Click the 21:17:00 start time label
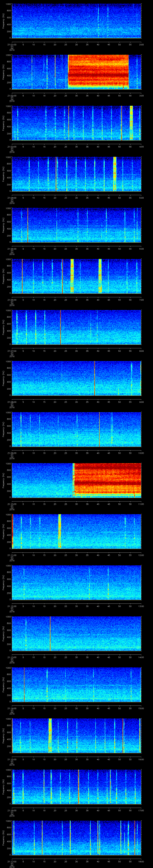153x868 pixels. (x=12, y=862)
